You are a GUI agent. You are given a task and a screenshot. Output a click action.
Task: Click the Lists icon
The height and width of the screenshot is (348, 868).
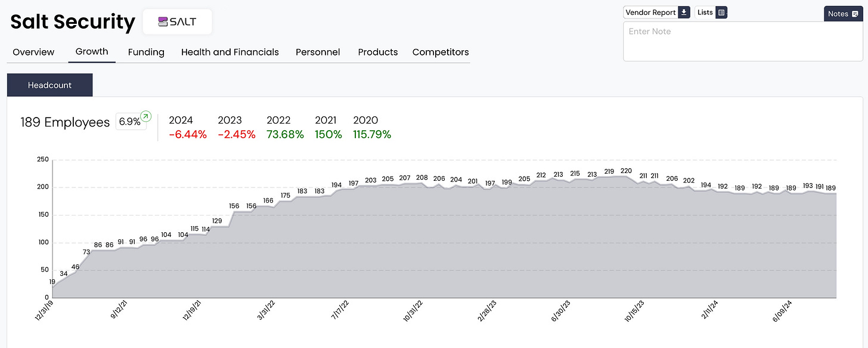coord(721,13)
